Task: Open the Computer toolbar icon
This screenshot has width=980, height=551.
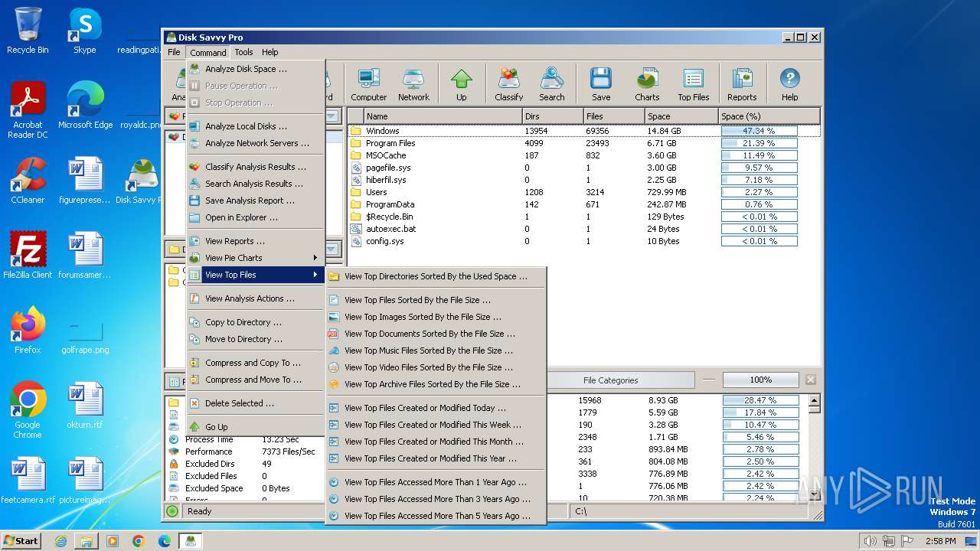Action: 368,84
